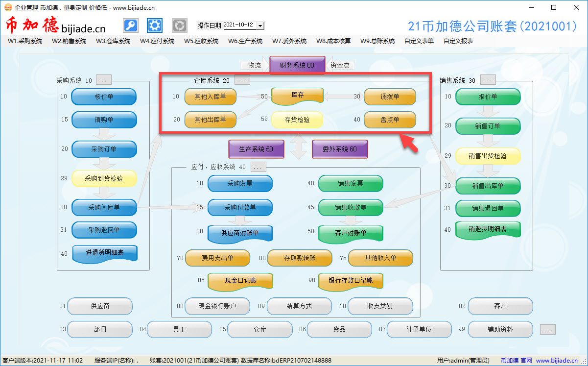Open the 计量单位 settings

tap(419, 329)
